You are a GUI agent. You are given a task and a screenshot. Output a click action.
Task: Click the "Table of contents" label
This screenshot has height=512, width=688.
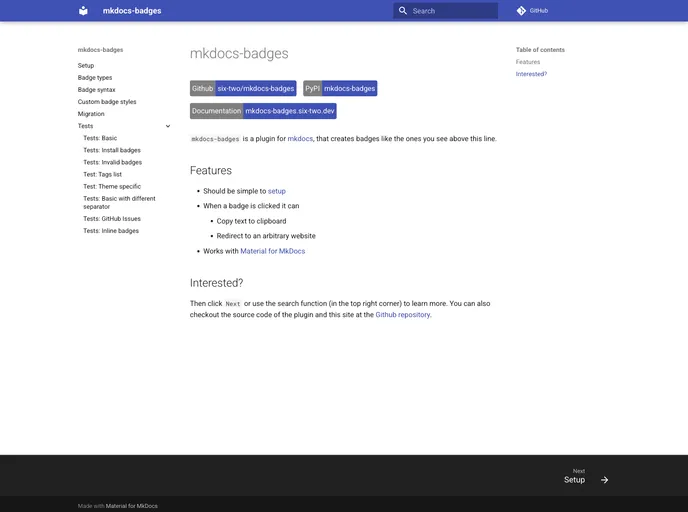click(540, 50)
